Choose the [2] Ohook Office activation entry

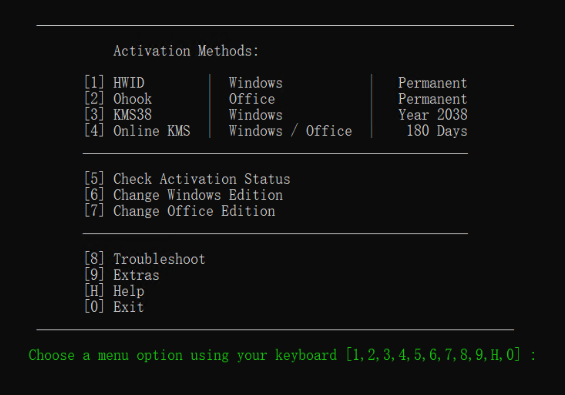(x=118, y=99)
